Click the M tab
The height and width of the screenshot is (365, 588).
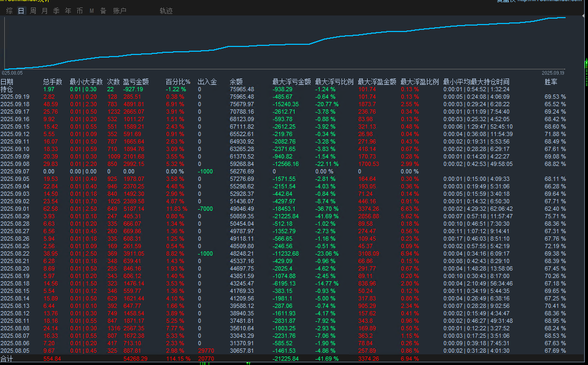(92, 11)
